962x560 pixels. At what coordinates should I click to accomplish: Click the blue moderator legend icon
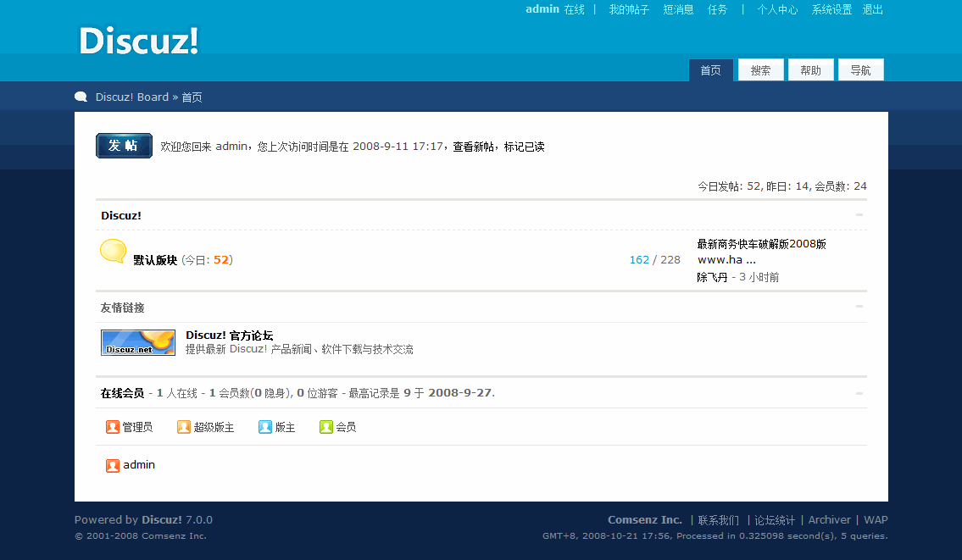[265, 427]
